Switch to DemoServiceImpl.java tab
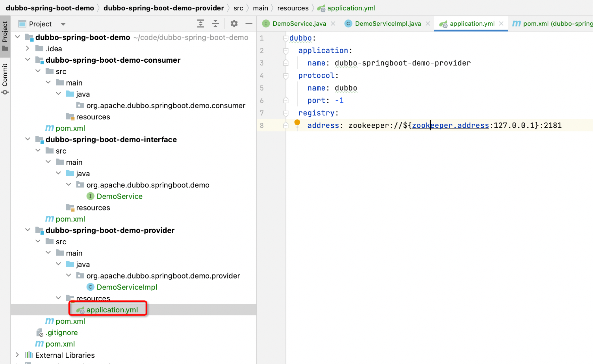This screenshot has height=364, width=597. (387, 23)
